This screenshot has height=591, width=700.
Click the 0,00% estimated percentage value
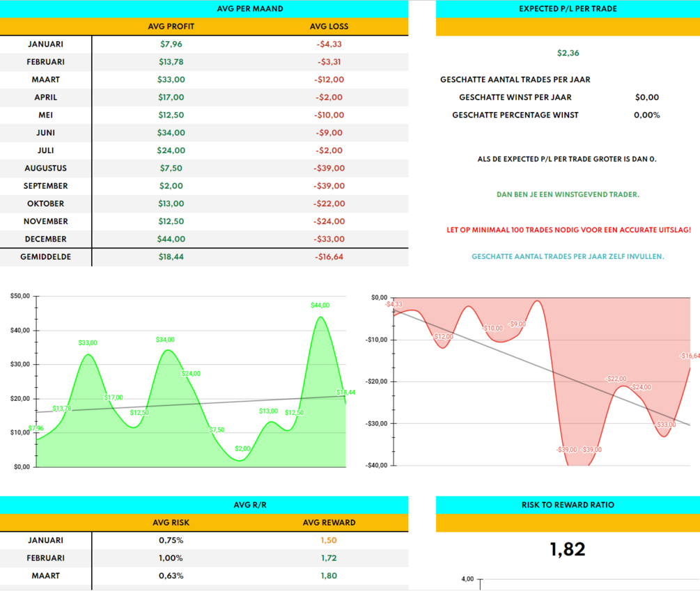pos(647,115)
